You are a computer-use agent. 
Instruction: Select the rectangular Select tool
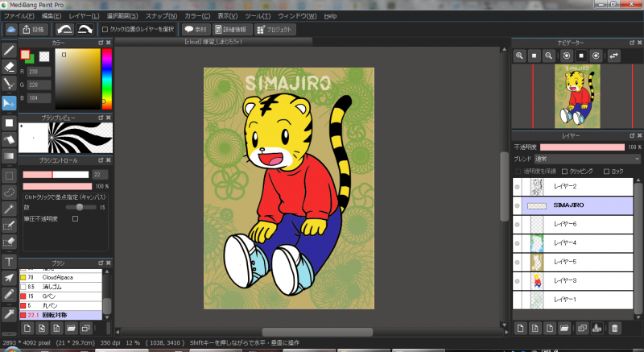point(9,176)
